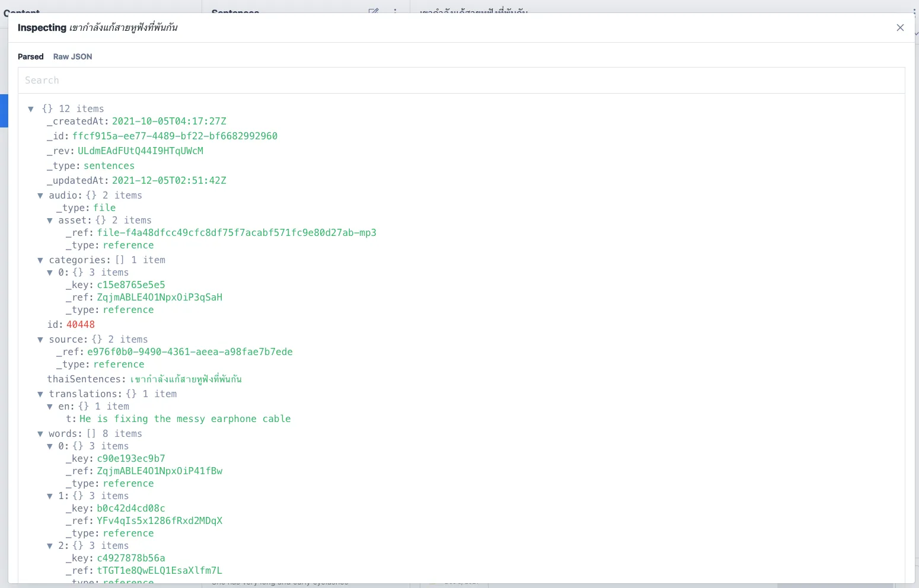
Task: Collapse words item 0
Action: point(50,446)
